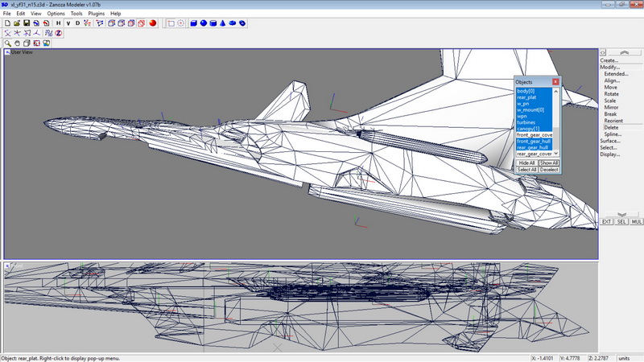644x362 pixels.
Task: Create the blue tube primitive at toolbar end
Action: coord(242,23)
